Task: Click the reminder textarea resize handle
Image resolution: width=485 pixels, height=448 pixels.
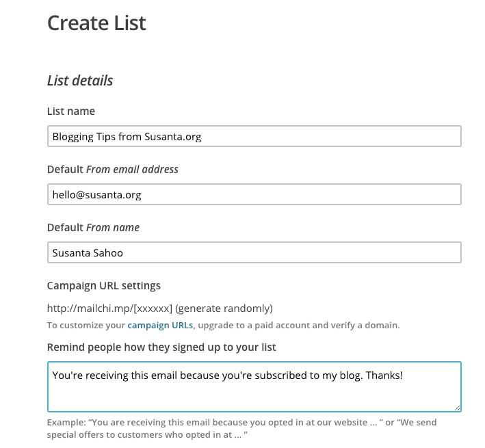Action: click(x=456, y=407)
